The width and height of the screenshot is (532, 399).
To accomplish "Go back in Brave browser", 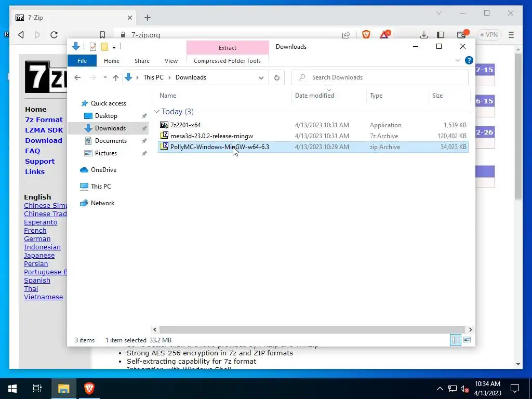I will click(x=21, y=35).
